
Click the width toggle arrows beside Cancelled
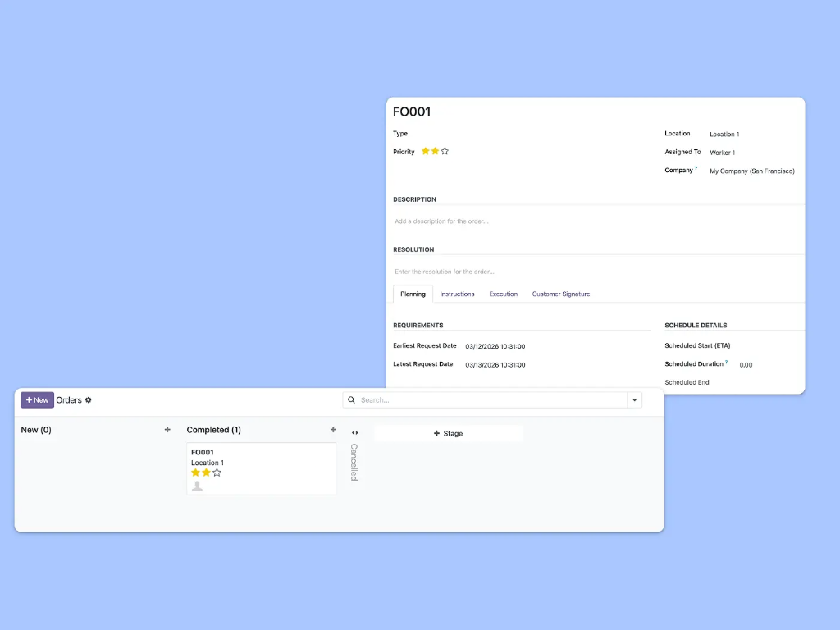tap(354, 432)
